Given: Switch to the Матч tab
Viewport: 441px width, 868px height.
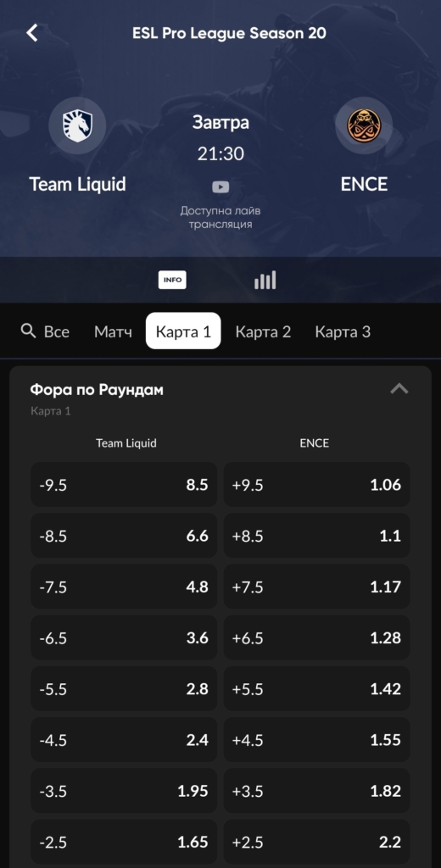Looking at the screenshot, I should [113, 331].
